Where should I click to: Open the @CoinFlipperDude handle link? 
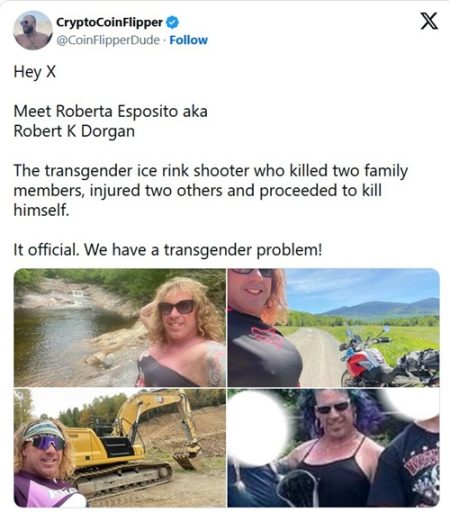coord(108,40)
